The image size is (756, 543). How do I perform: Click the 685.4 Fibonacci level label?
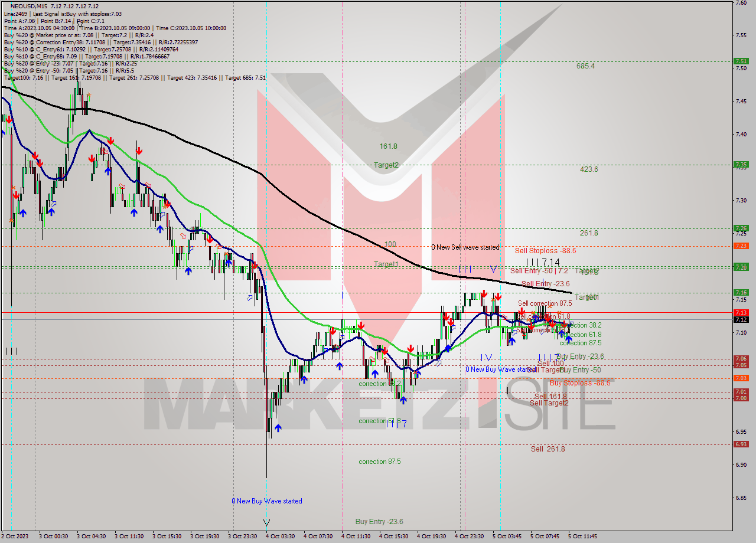tap(586, 66)
